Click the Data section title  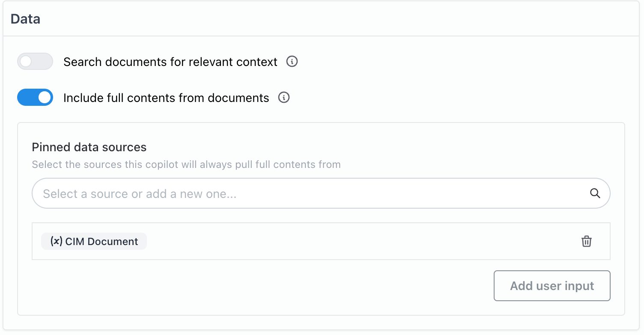pyautogui.click(x=25, y=19)
